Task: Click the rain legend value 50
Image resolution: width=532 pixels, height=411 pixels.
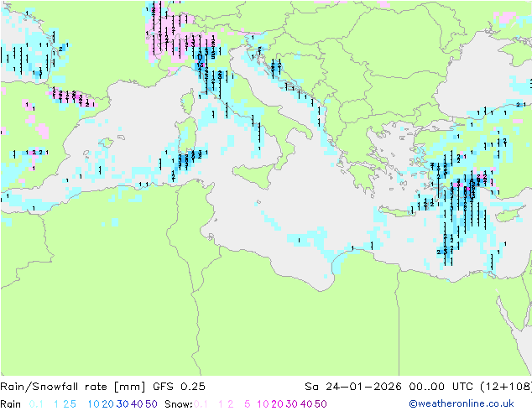Action: (151, 404)
